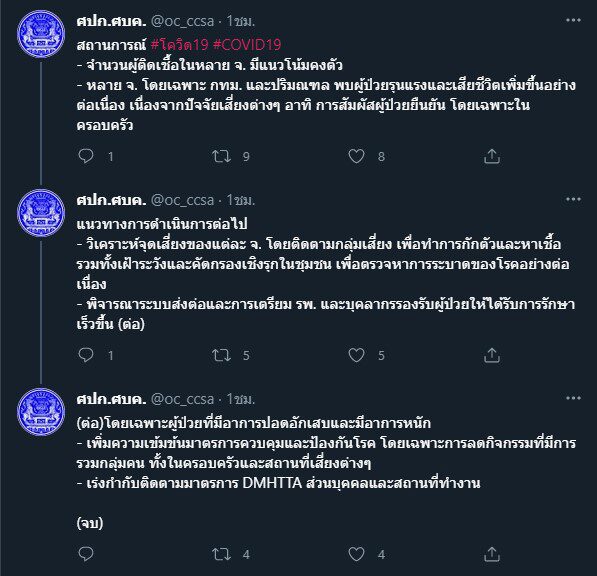Like the third tweet with 4 likes
This screenshot has width=597, height=576.
tap(356, 554)
